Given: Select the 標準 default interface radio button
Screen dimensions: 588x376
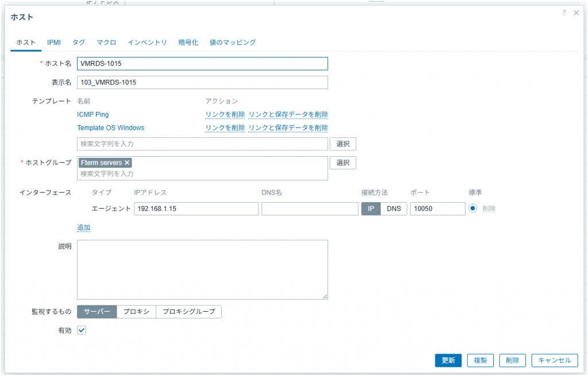Looking at the screenshot, I should click(473, 208).
